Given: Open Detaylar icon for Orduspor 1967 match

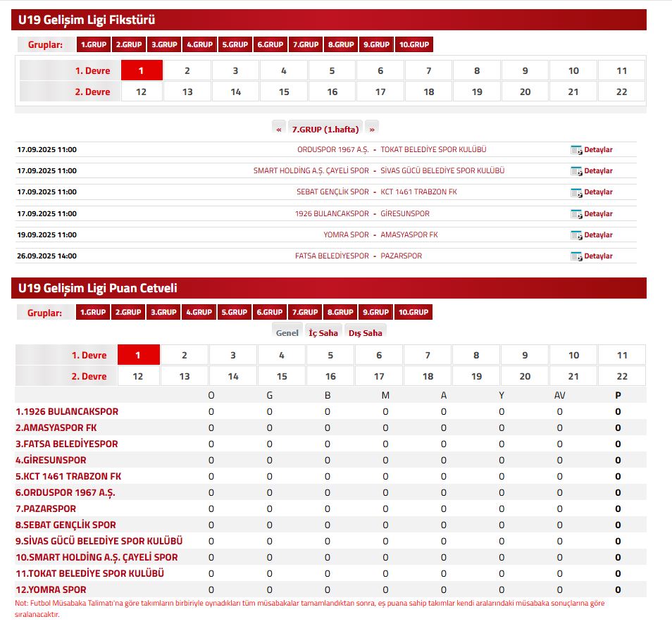Looking at the screenshot, I should point(575,150).
